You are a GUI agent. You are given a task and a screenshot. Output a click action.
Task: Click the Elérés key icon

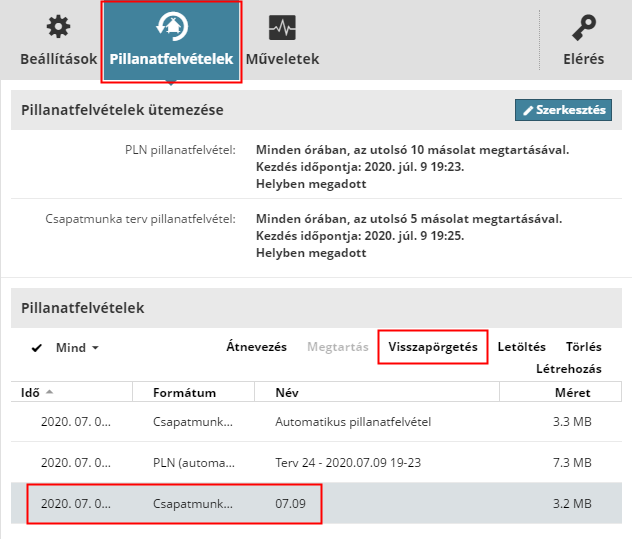pyautogui.click(x=584, y=28)
